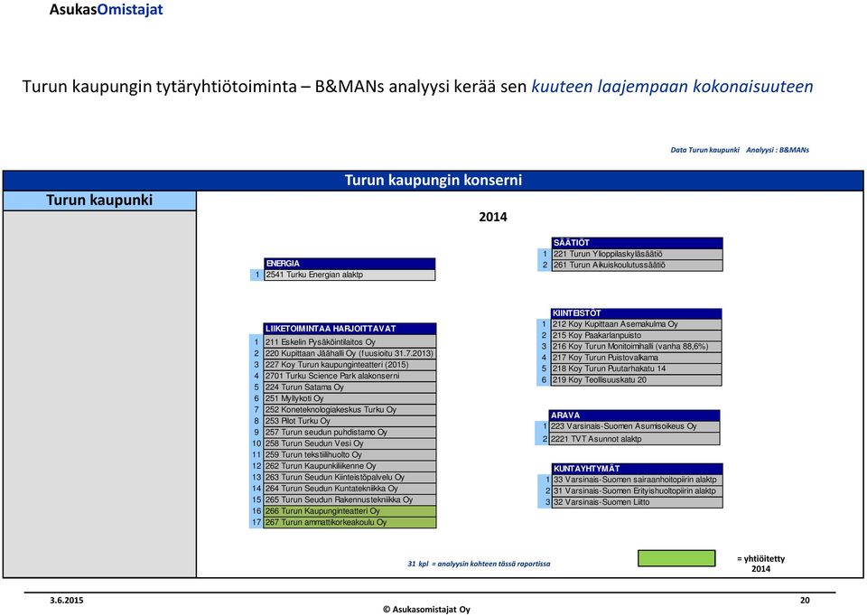Click '257 Turun seudun puhdistamo Oy'
This screenshot has height=616, width=867.
point(350,433)
